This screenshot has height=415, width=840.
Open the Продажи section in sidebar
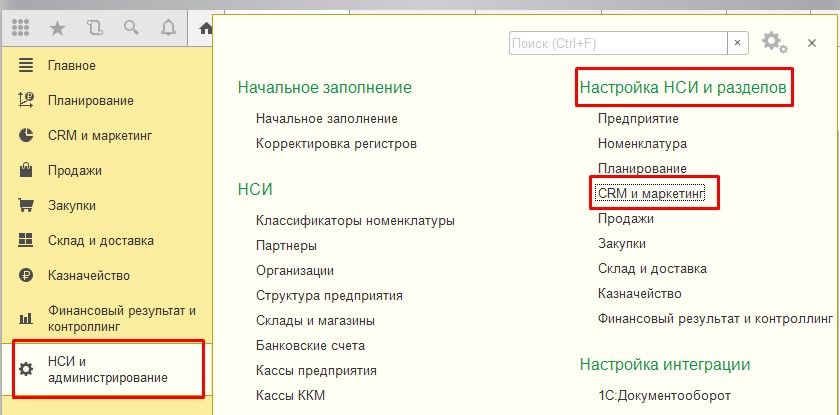tap(74, 171)
